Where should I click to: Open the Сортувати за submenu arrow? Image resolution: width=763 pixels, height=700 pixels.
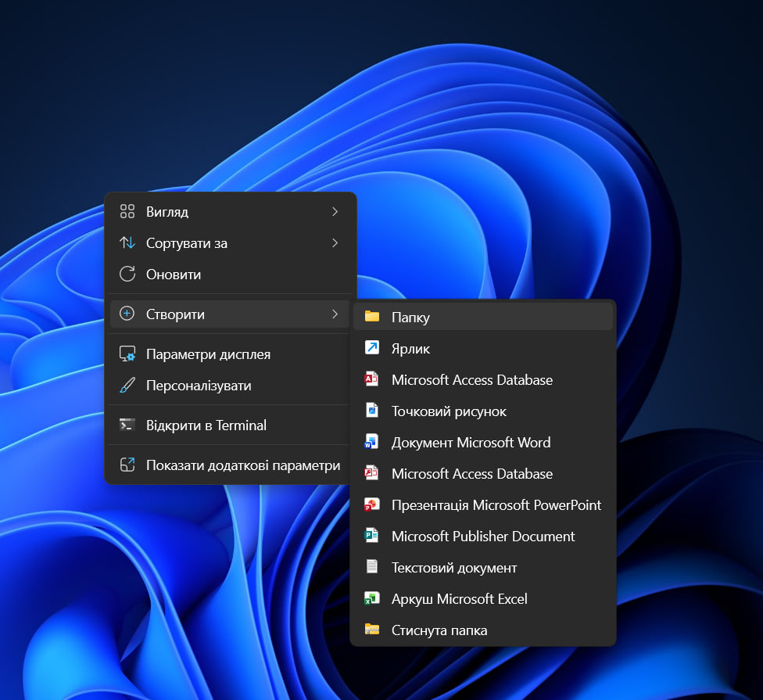pos(335,242)
